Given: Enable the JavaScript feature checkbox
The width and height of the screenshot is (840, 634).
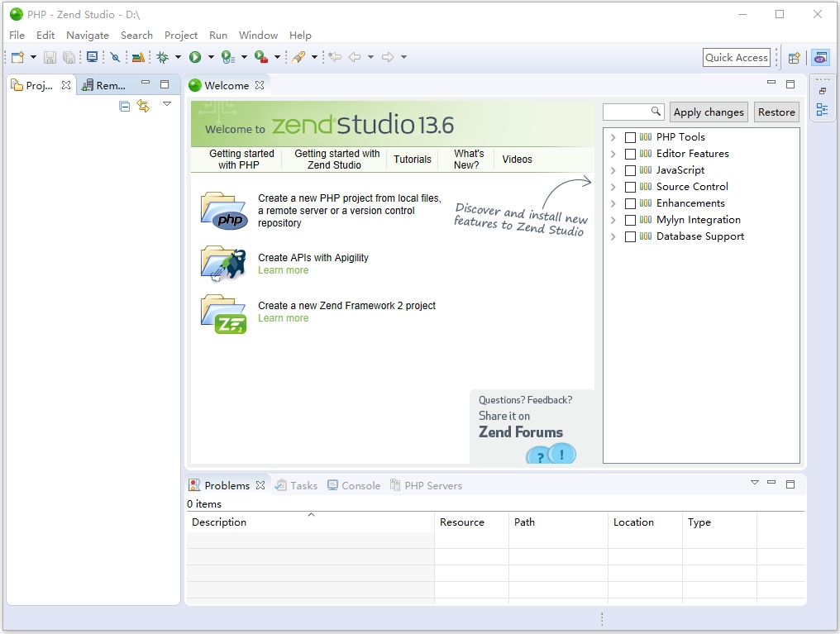Looking at the screenshot, I should click(x=630, y=170).
